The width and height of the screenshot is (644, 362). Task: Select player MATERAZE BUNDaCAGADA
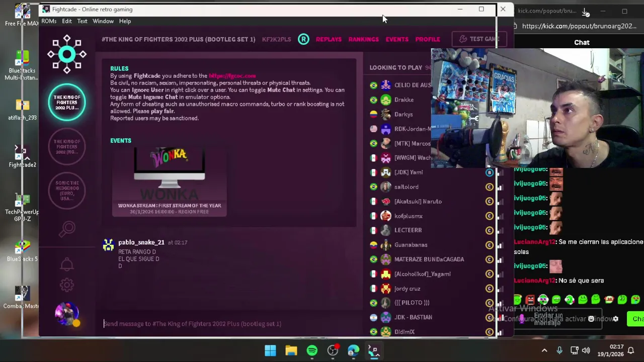click(429, 259)
